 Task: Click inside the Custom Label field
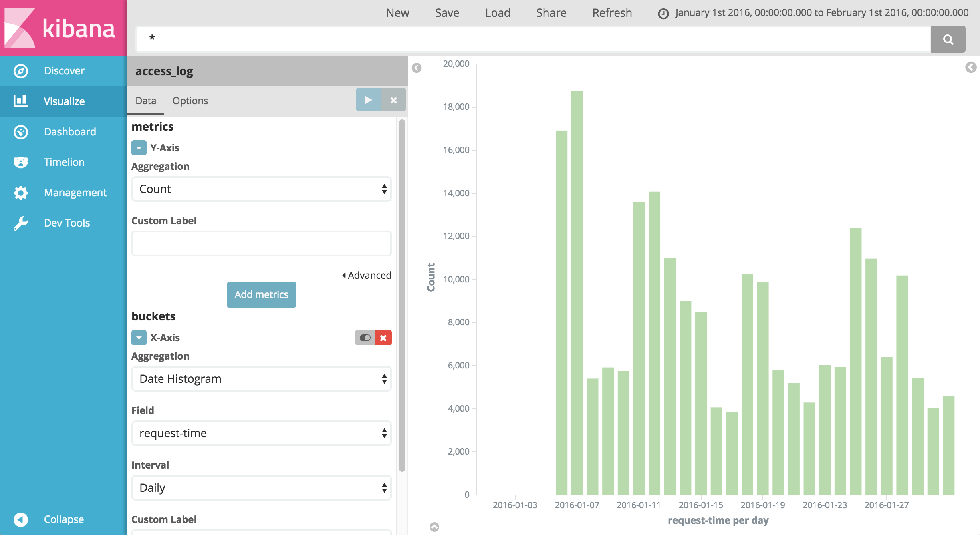tap(261, 243)
